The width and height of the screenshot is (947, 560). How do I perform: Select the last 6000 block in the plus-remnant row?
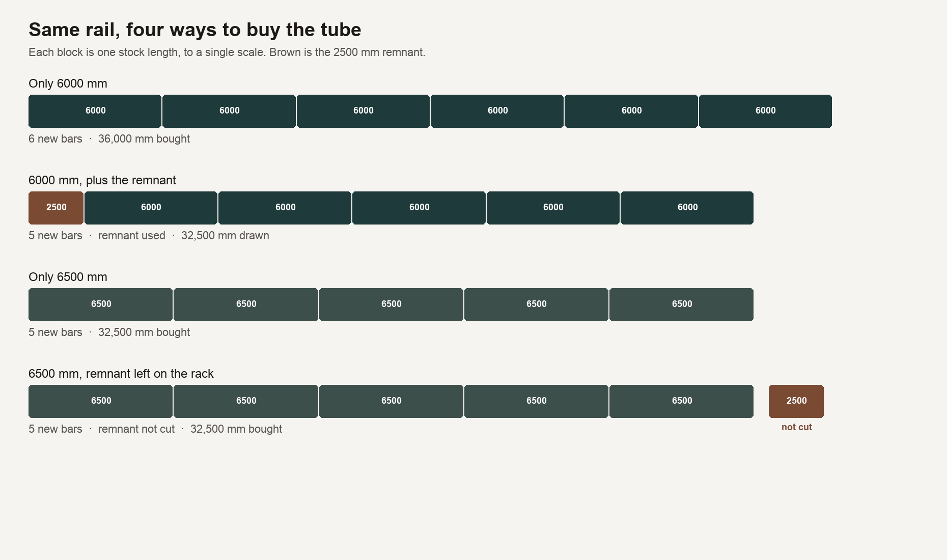click(x=687, y=208)
